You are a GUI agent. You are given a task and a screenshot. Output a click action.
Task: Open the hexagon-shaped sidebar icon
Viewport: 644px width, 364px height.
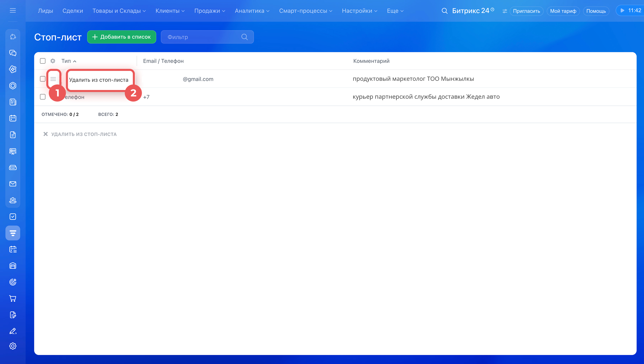point(13,86)
